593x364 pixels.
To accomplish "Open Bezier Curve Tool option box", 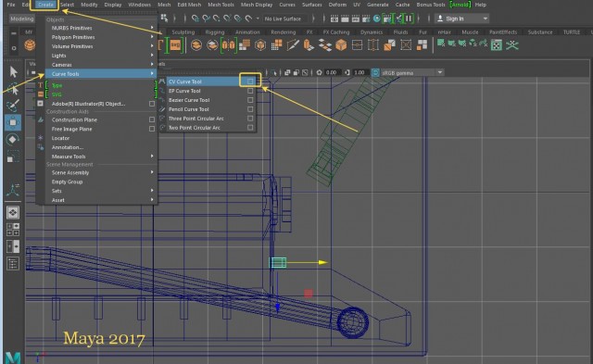I will click(250, 100).
